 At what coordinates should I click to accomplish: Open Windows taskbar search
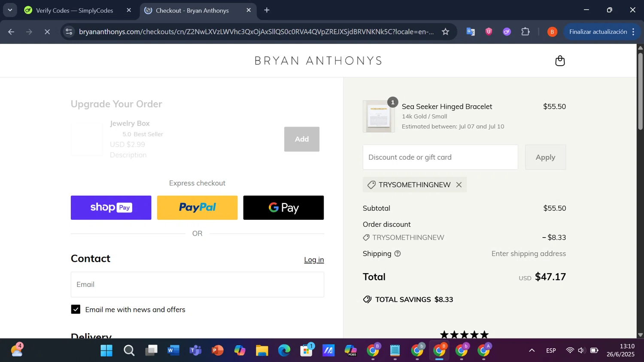pyautogui.click(x=129, y=351)
